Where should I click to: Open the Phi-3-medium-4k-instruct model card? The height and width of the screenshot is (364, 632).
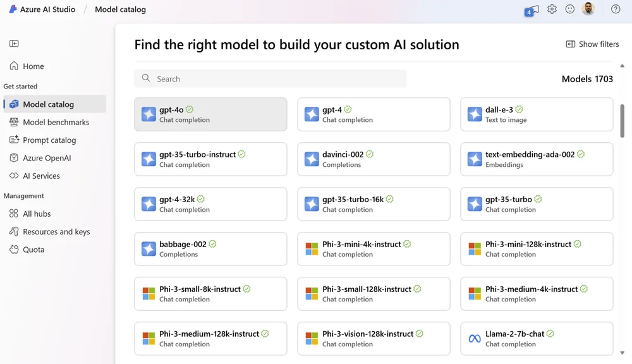(x=537, y=293)
